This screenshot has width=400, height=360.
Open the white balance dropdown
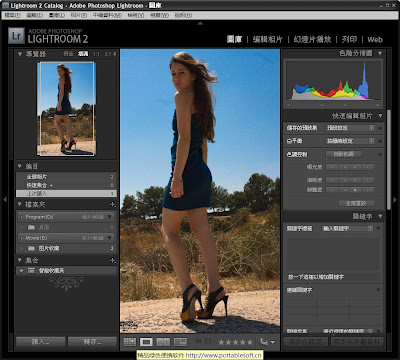[350, 141]
